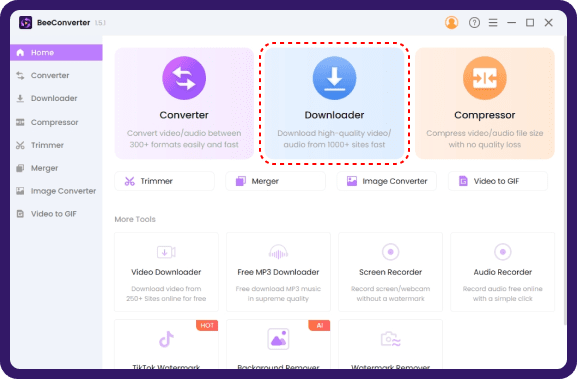Click the purple Converter swap-arrows circle icon
The image size is (577, 379).
point(184,78)
